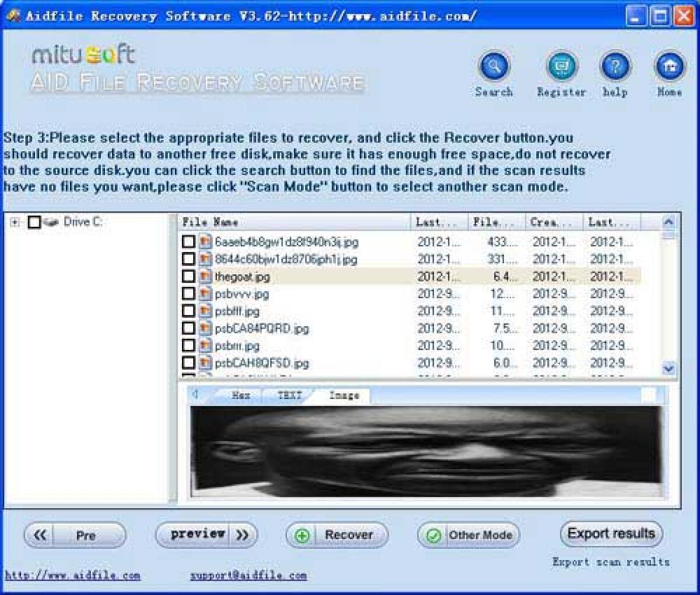Open the Register cart icon
The height and width of the screenshot is (595, 700).
pyautogui.click(x=561, y=66)
